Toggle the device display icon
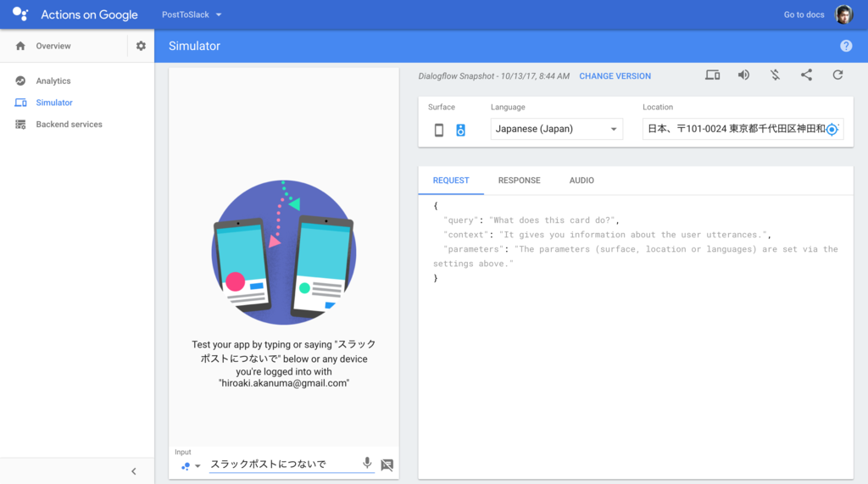The width and height of the screenshot is (868, 484). click(712, 75)
